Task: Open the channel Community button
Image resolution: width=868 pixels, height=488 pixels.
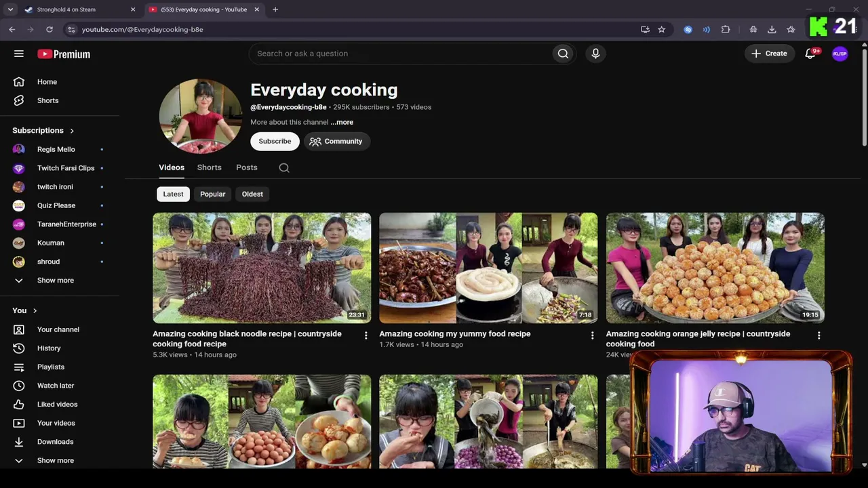Action: click(336, 141)
